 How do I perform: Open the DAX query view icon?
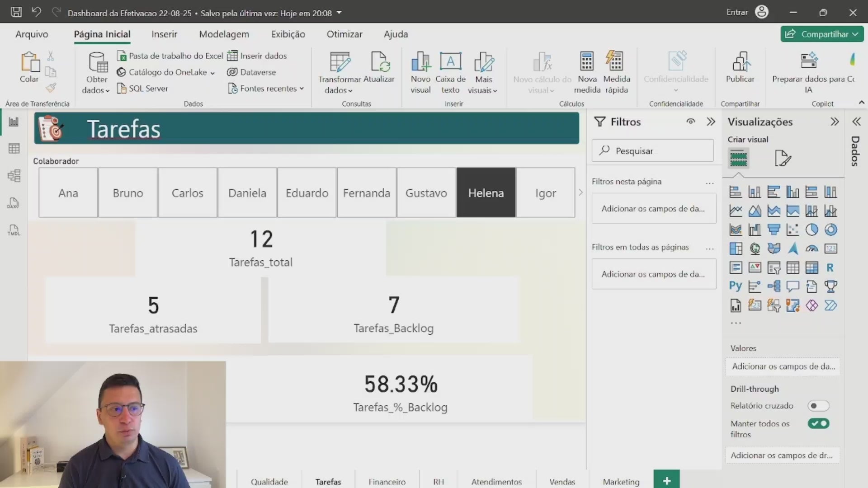click(x=14, y=203)
